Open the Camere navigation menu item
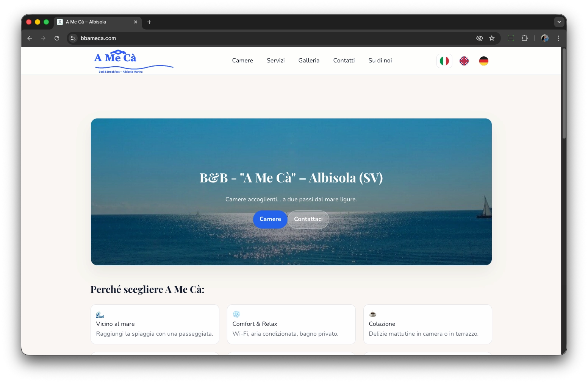 pos(242,61)
